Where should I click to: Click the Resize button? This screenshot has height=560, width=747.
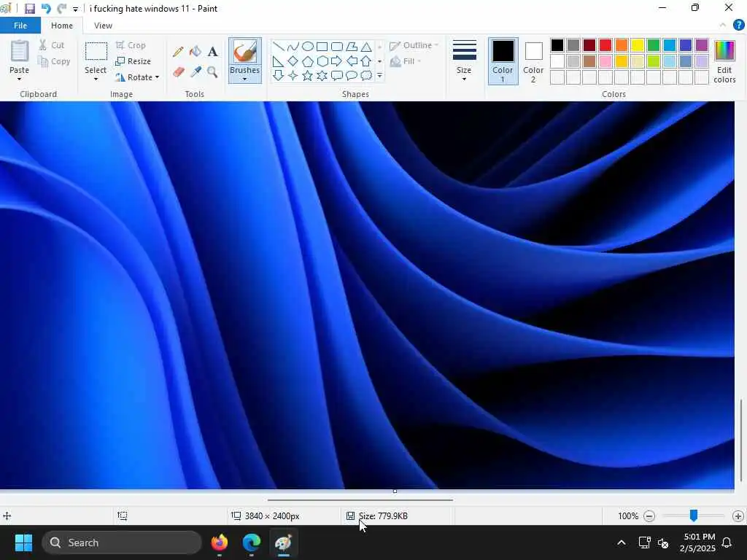coord(133,61)
